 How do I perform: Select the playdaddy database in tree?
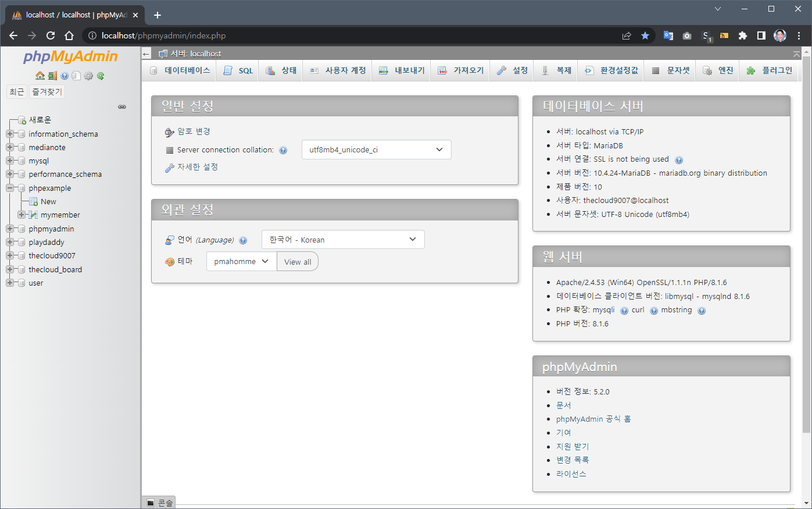coord(46,243)
